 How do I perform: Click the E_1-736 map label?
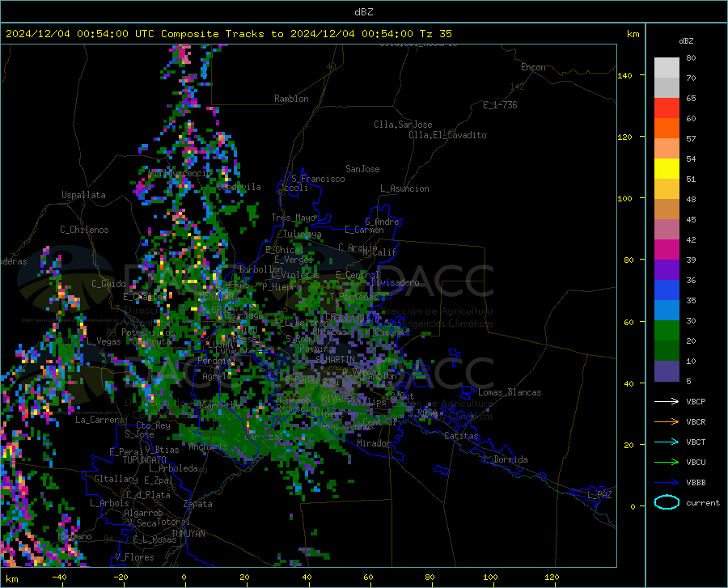click(500, 105)
